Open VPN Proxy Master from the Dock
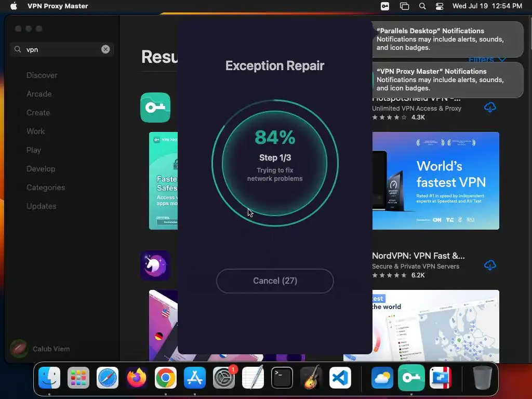Viewport: 532px width, 399px height. pyautogui.click(x=411, y=378)
